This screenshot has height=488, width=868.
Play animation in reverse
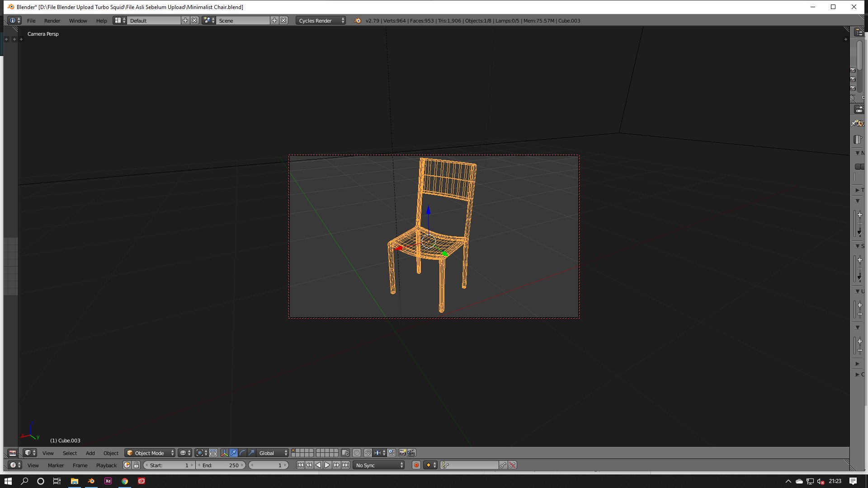(318, 465)
